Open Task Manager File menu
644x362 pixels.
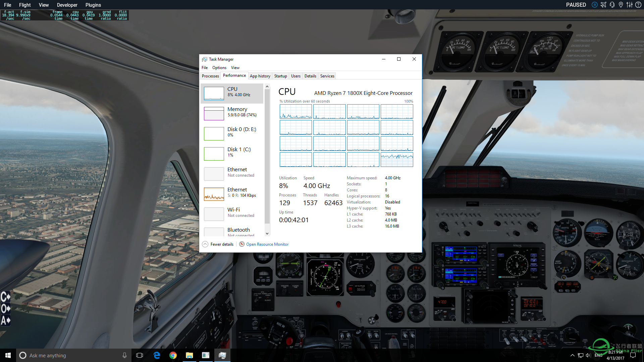(205, 68)
